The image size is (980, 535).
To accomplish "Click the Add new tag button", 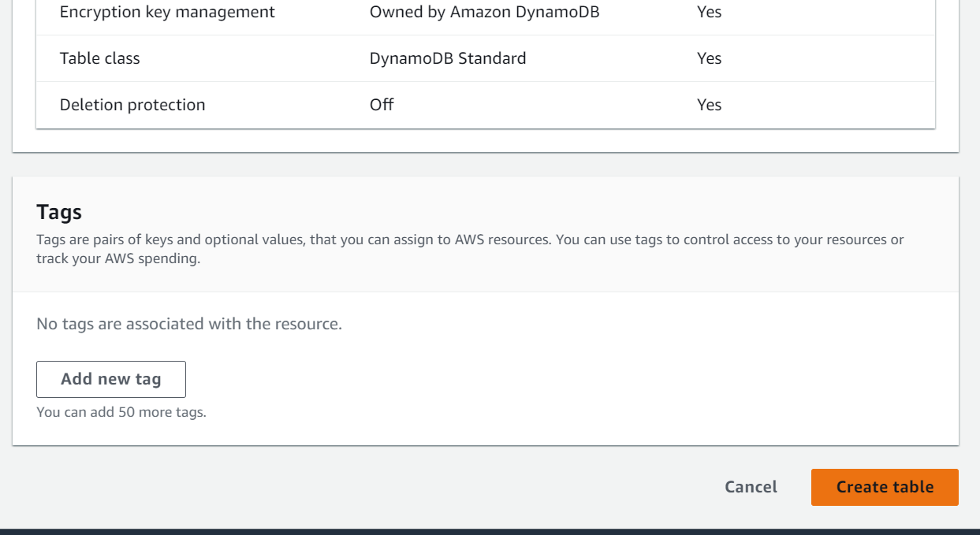I will [x=110, y=379].
